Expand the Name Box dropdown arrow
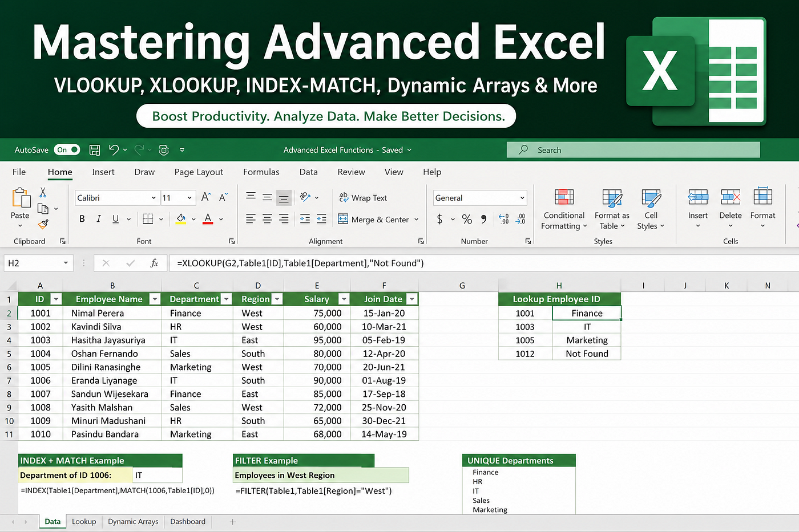The width and height of the screenshot is (799, 532). click(66, 263)
